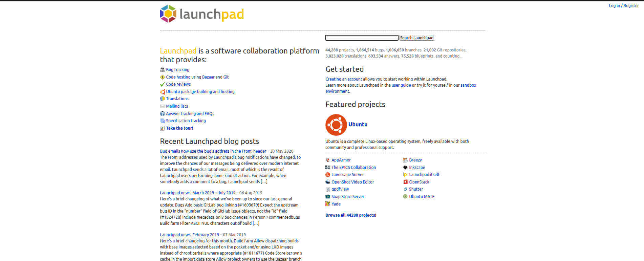Screen dimensions: 644x261
Task: Click the Launchpad itself lp icon
Action: (x=405, y=175)
